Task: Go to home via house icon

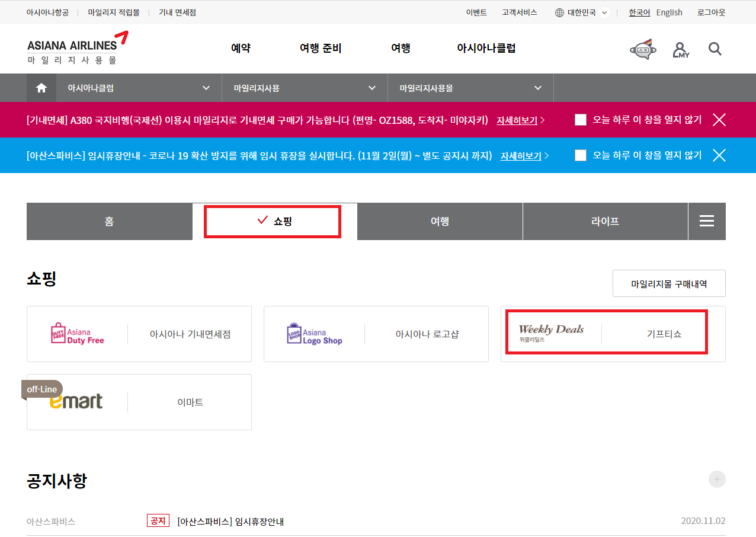Action: [x=41, y=88]
